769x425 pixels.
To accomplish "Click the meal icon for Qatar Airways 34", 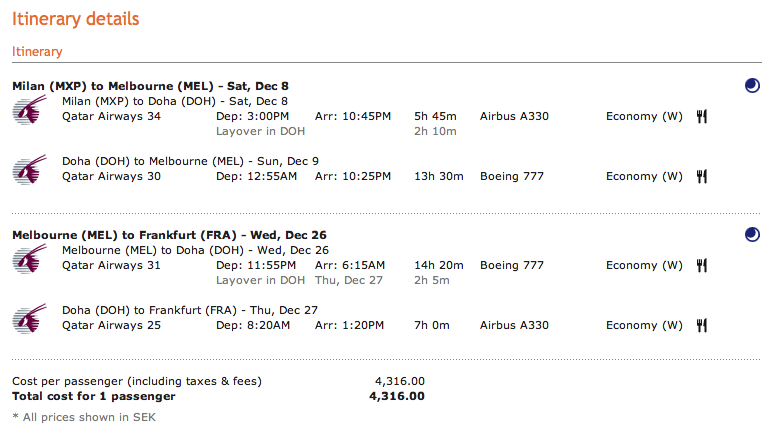I will pyautogui.click(x=702, y=117).
